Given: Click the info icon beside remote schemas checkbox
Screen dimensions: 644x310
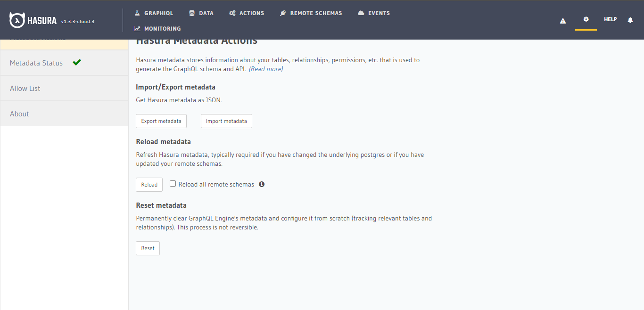Looking at the screenshot, I should point(262,184).
